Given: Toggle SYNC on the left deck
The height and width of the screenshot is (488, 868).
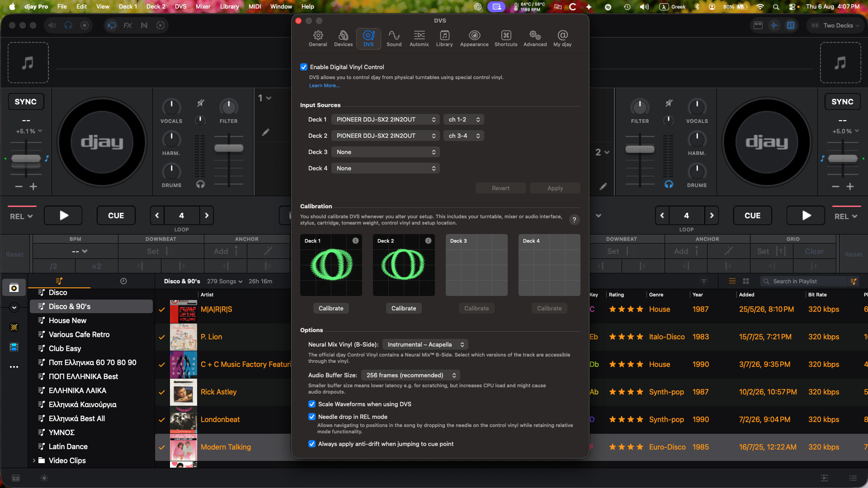Looking at the screenshot, I should pos(26,102).
